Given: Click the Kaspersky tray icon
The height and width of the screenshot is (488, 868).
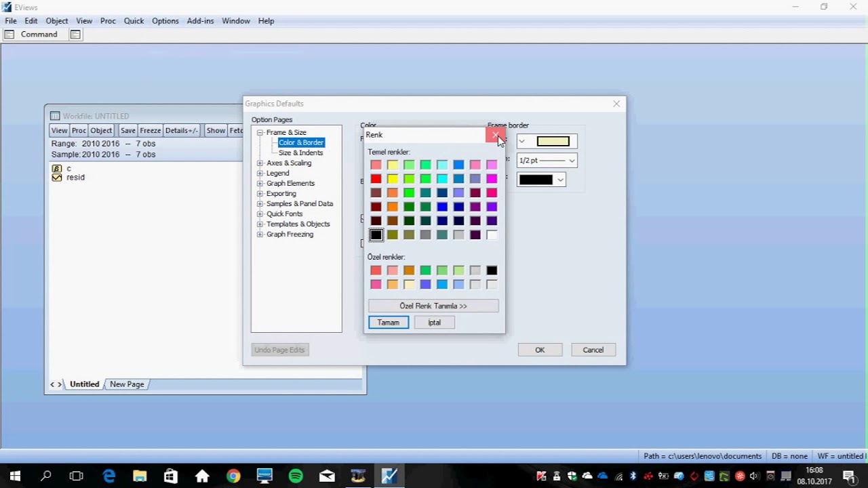Looking at the screenshot, I should (x=541, y=476).
